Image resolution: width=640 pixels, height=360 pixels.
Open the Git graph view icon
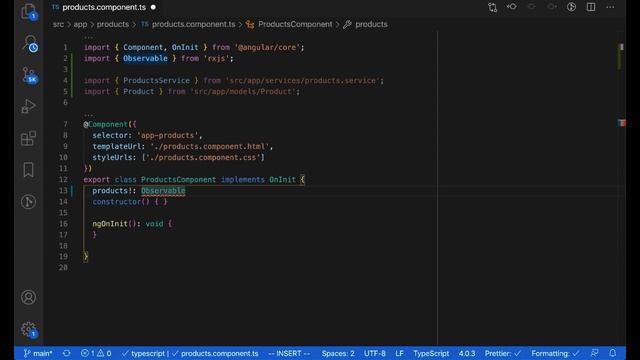28,202
